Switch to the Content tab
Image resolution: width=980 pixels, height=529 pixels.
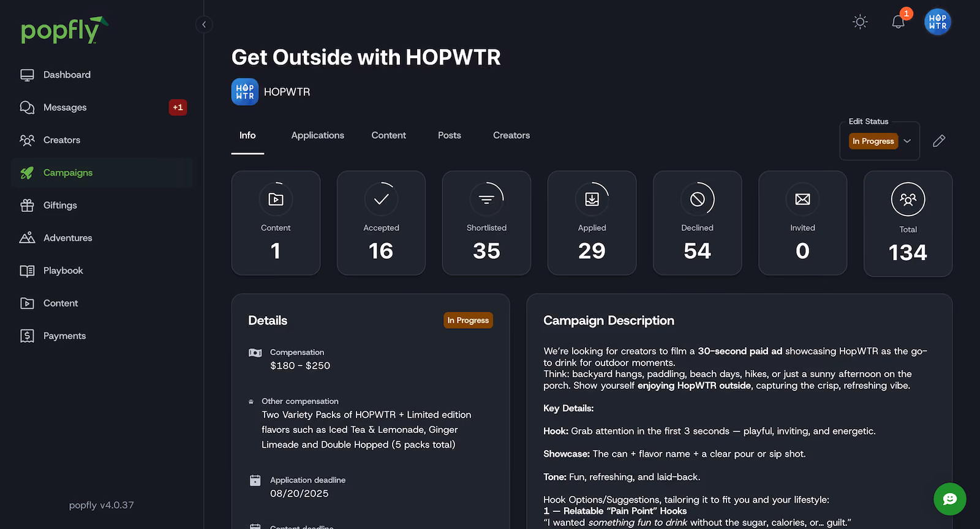tap(388, 135)
